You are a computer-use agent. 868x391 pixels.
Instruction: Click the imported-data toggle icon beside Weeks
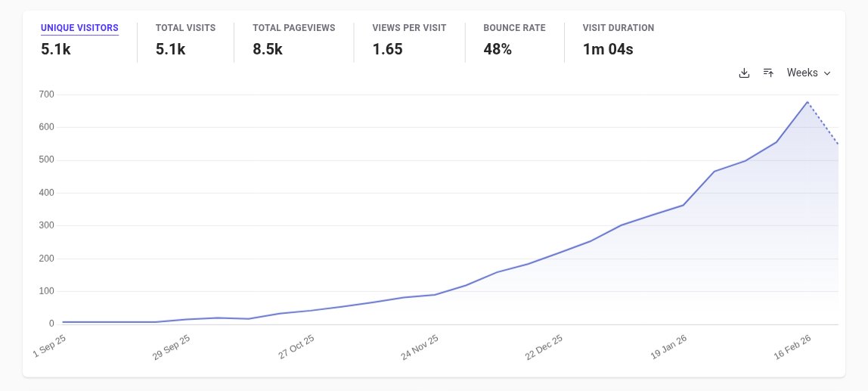[x=768, y=73]
